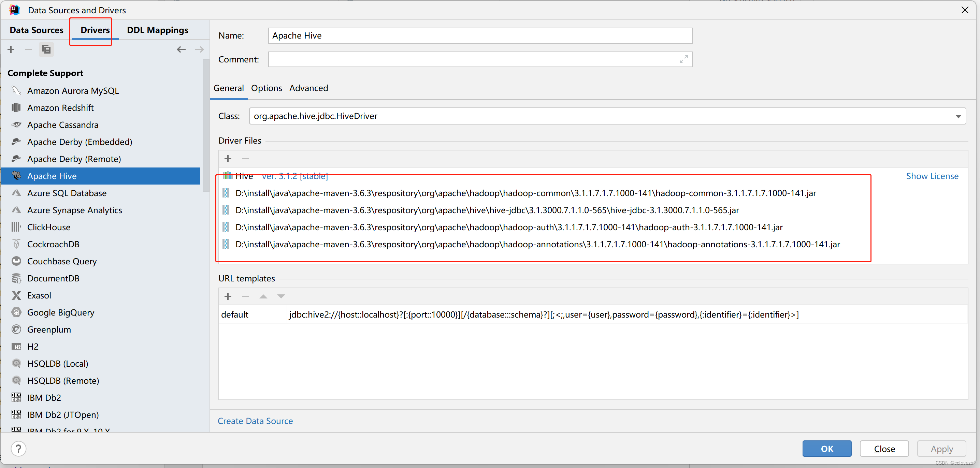Add a driver file with the plus icon
The height and width of the screenshot is (468, 980).
pyautogui.click(x=228, y=159)
